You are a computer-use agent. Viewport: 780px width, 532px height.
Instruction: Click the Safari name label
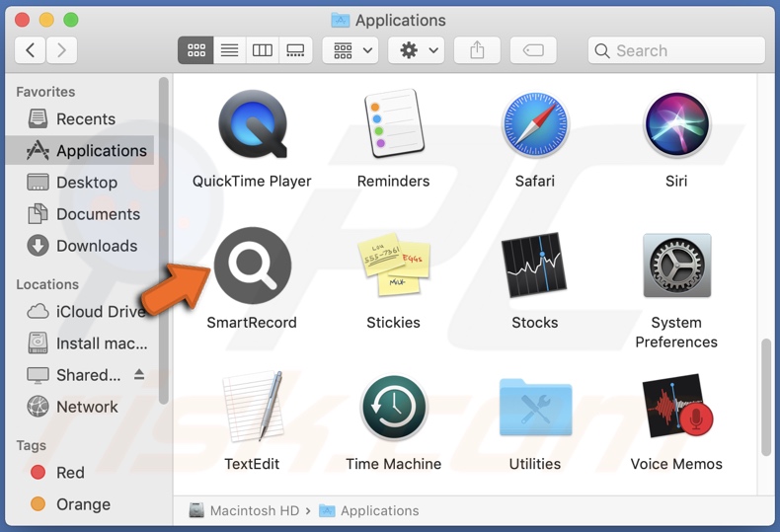[535, 181]
